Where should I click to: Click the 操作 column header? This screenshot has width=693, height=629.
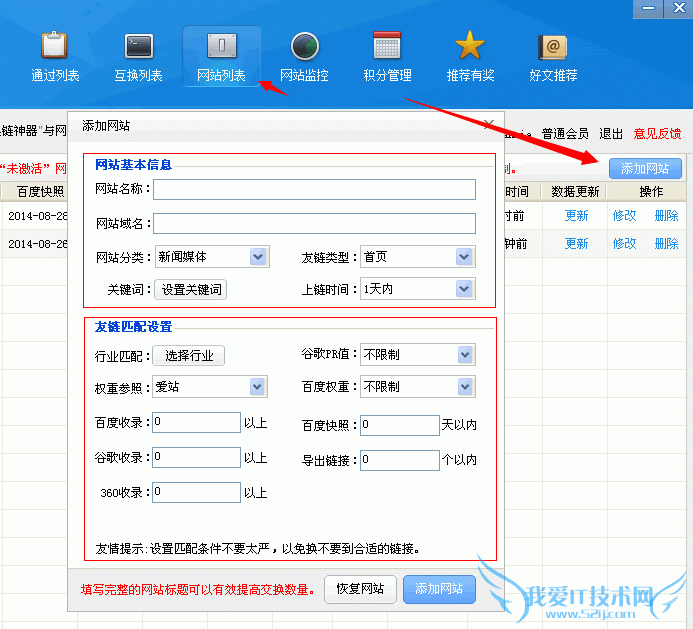tap(651, 192)
